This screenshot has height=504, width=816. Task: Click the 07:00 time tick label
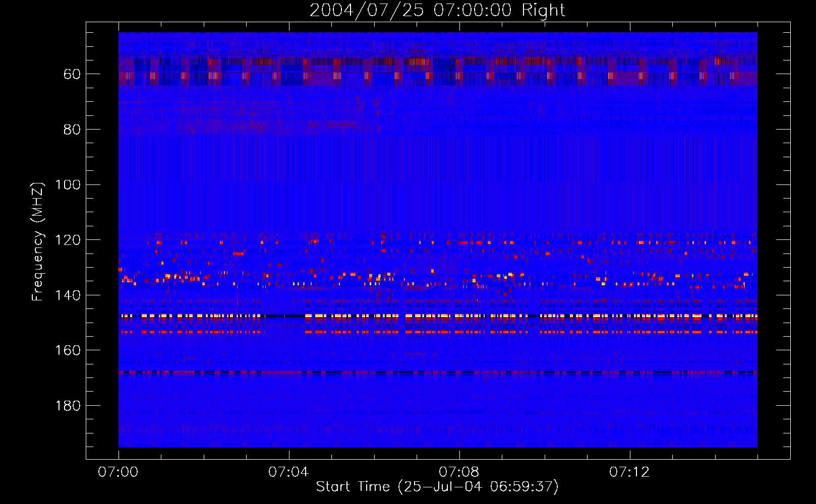point(119,472)
